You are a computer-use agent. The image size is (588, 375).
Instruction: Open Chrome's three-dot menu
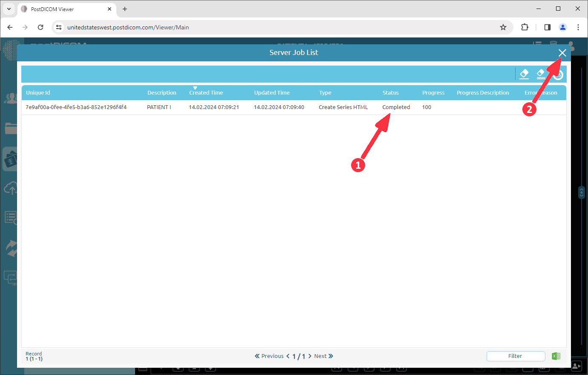[x=578, y=27]
